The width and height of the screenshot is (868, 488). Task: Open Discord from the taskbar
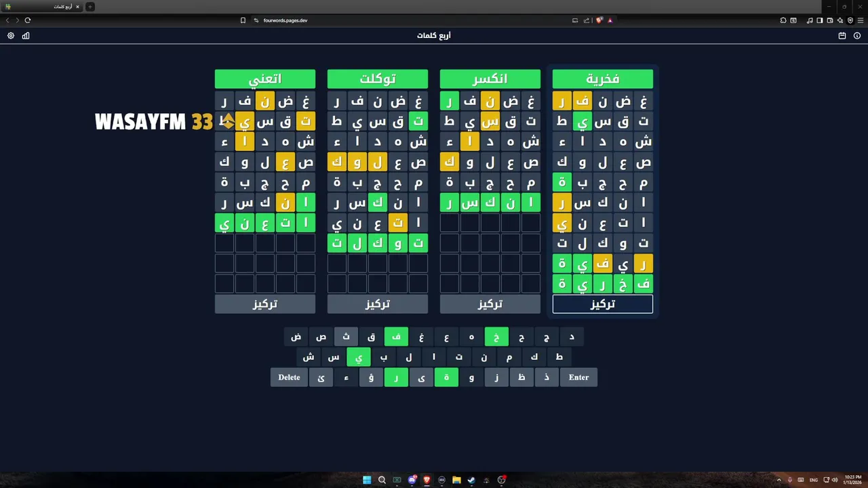click(x=412, y=480)
